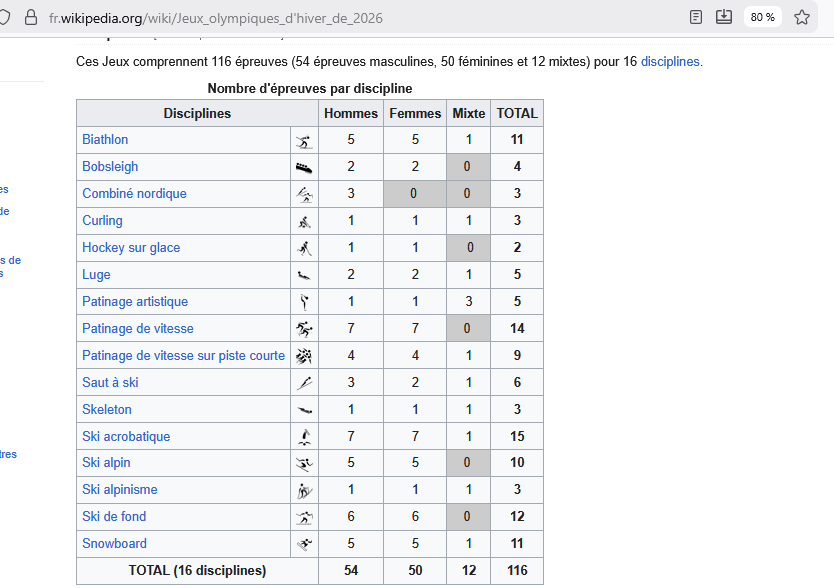
Task: Click the ice hockey pictogram icon
Action: click(x=304, y=248)
